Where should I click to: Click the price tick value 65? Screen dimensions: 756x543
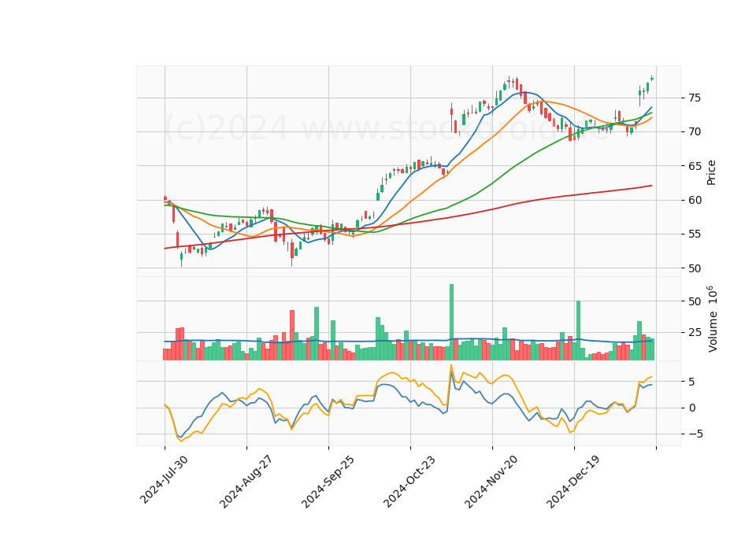tap(695, 166)
